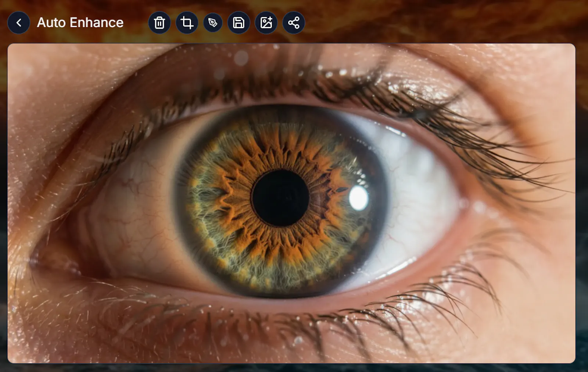Click the eye photo preview

(x=291, y=203)
